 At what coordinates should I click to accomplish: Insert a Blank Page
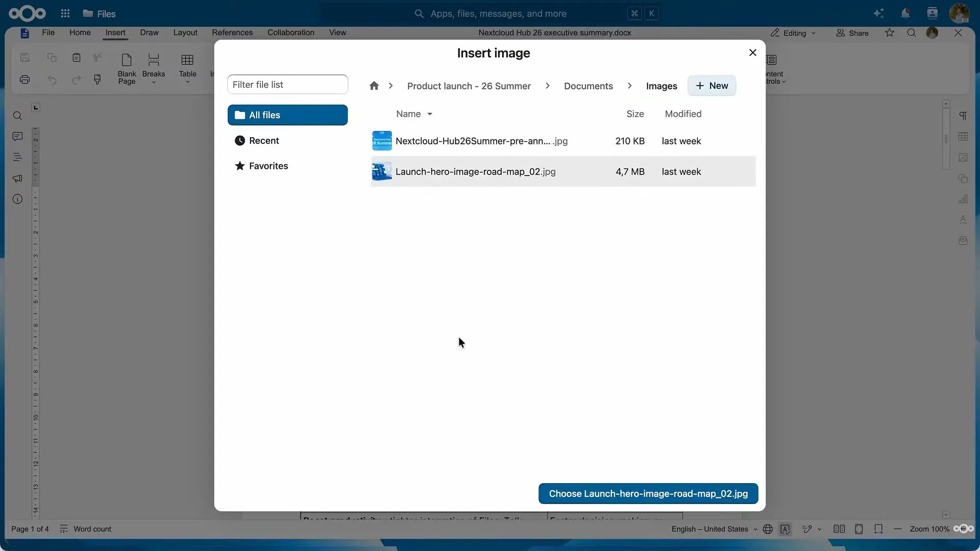click(x=127, y=68)
